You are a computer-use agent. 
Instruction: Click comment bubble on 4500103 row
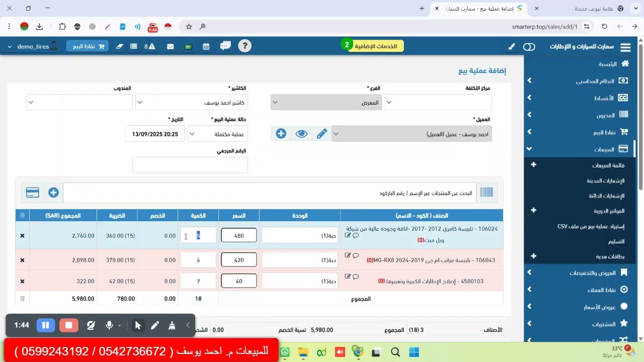pyautogui.click(x=356, y=277)
